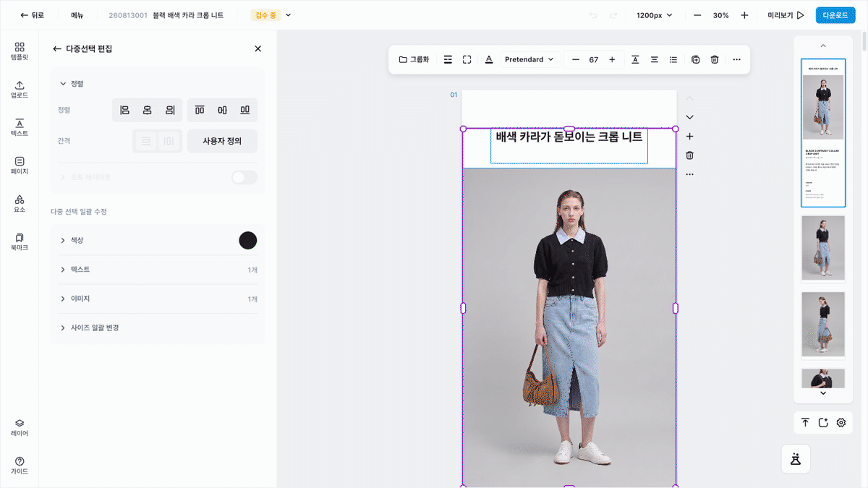This screenshot has width=868, height=488.
Task: Click the text color icon in floating toolbar
Action: 489,59
